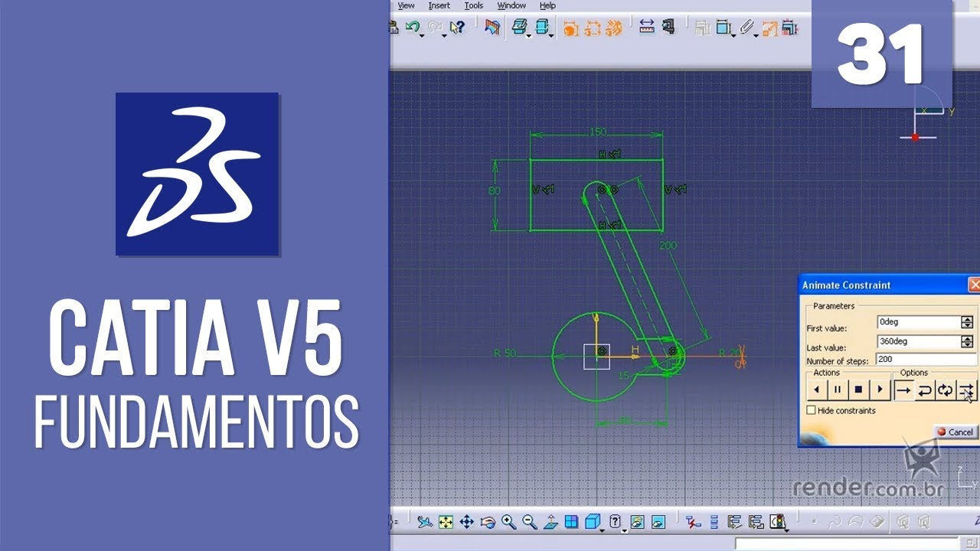This screenshot has width=980, height=551.
Task: Open the Tools menu
Action: tap(474, 5)
